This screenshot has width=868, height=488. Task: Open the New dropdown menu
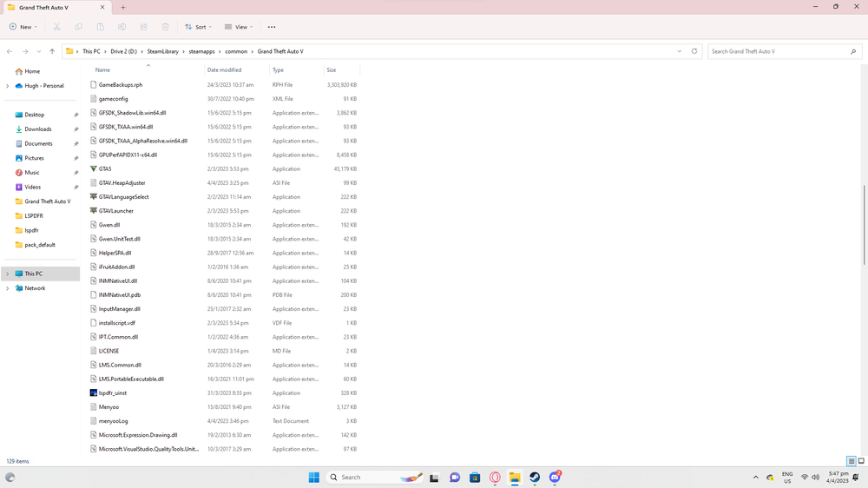point(23,27)
